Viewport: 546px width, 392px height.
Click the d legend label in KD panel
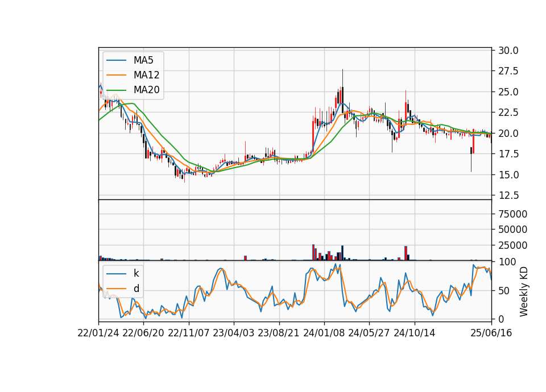(136, 289)
